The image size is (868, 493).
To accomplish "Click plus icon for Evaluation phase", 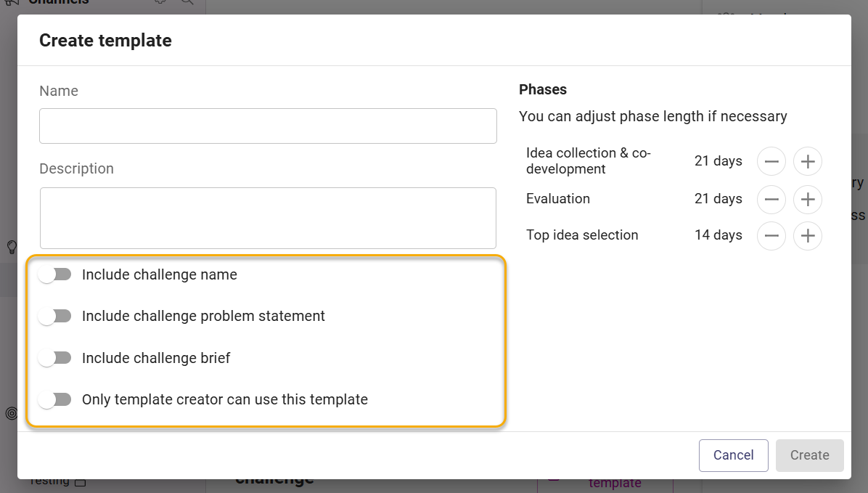I will (808, 200).
